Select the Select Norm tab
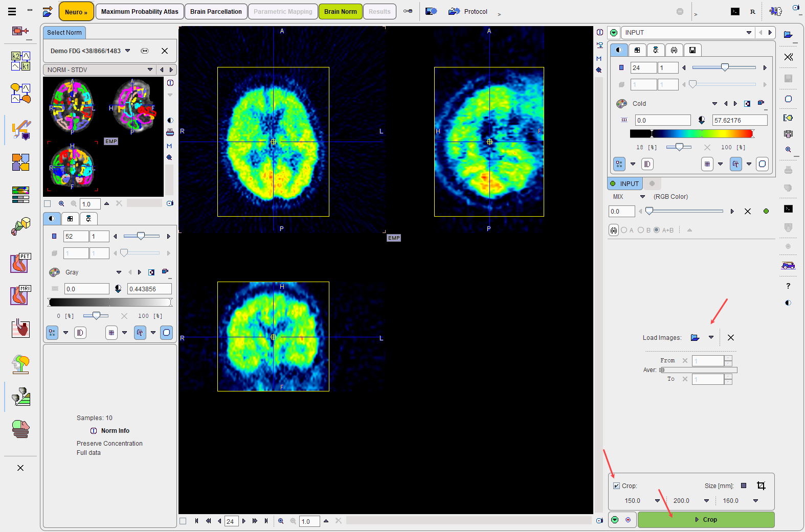Screen dimensions: 805x532 click(64, 33)
